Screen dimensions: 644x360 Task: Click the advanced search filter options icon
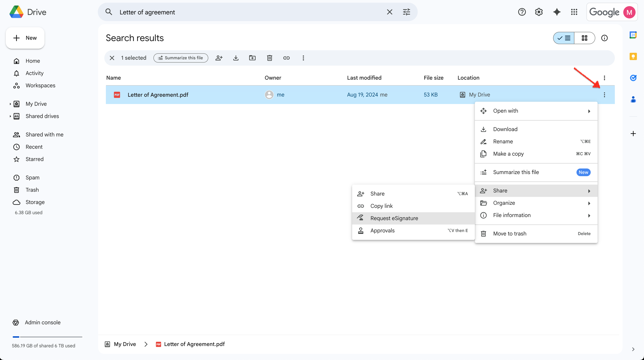(x=407, y=12)
